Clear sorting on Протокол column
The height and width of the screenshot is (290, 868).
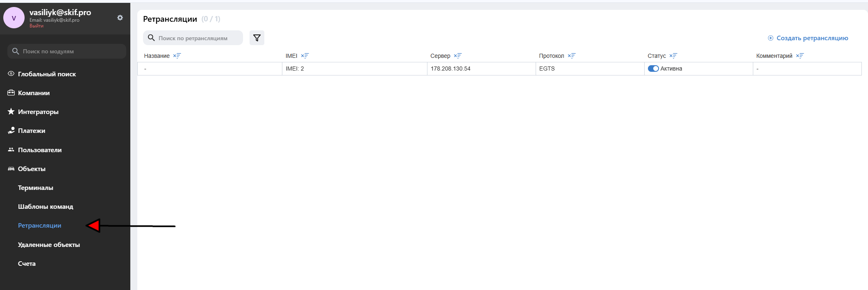[x=571, y=56]
